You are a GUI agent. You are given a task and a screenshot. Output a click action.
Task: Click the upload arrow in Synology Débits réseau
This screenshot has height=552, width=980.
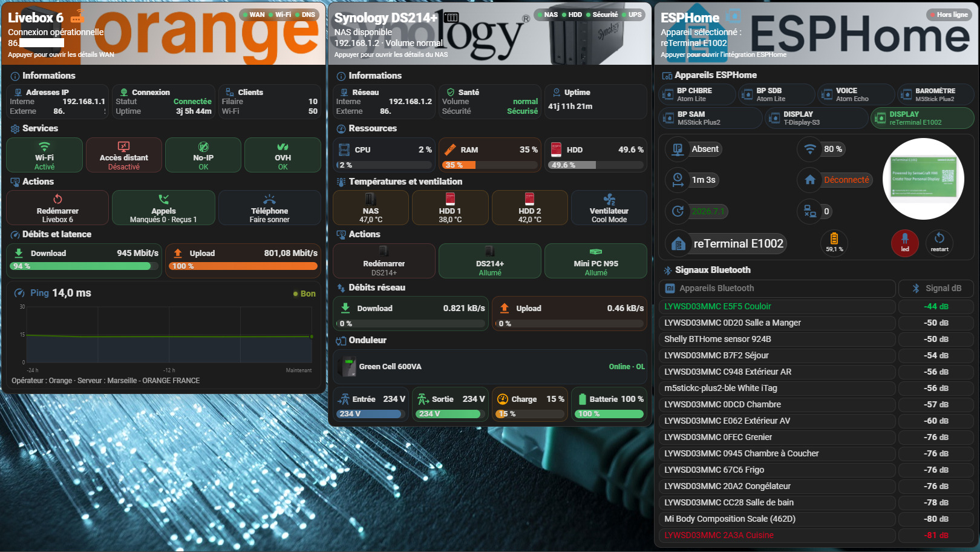click(x=505, y=308)
